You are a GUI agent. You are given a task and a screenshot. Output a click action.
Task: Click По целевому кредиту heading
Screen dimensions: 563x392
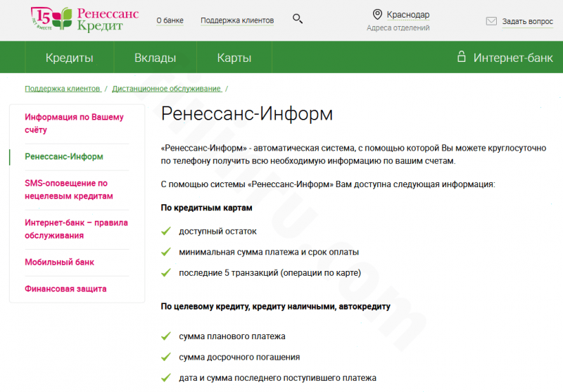(275, 307)
